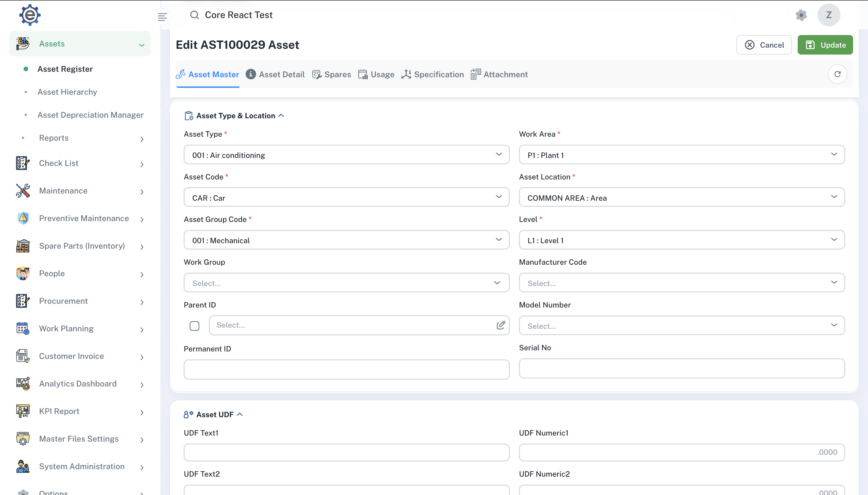Switch to the Asset Detail tab
This screenshot has width=868, height=495.
click(275, 74)
